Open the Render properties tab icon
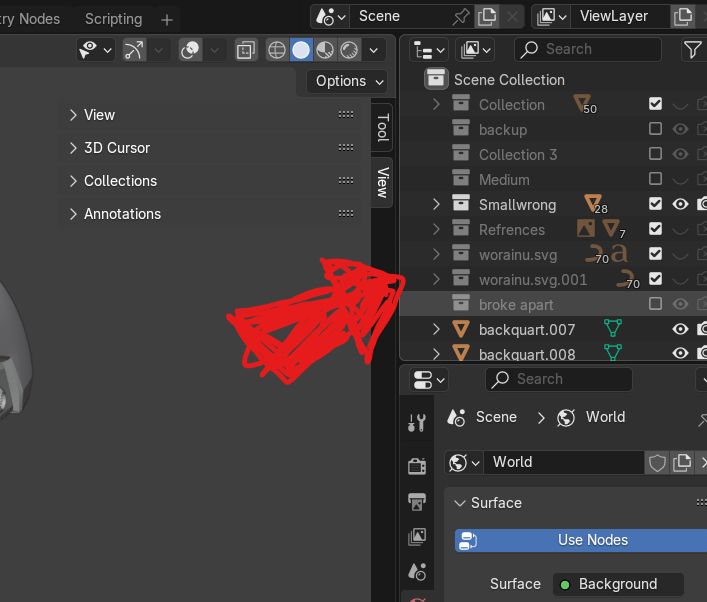 [417, 466]
